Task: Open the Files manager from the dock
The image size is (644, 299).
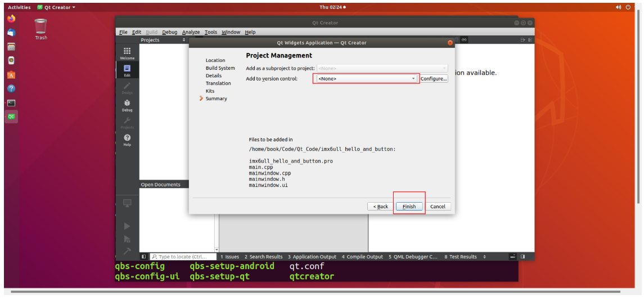Action: [x=11, y=47]
